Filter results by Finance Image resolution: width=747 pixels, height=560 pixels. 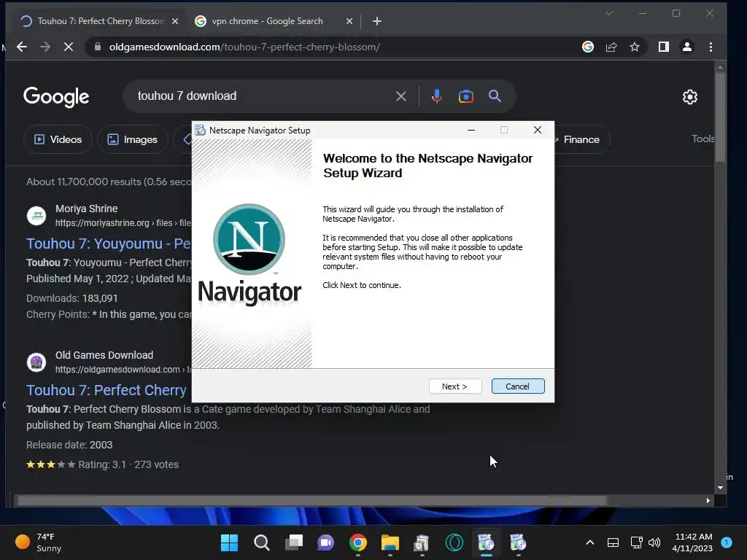coord(581,139)
